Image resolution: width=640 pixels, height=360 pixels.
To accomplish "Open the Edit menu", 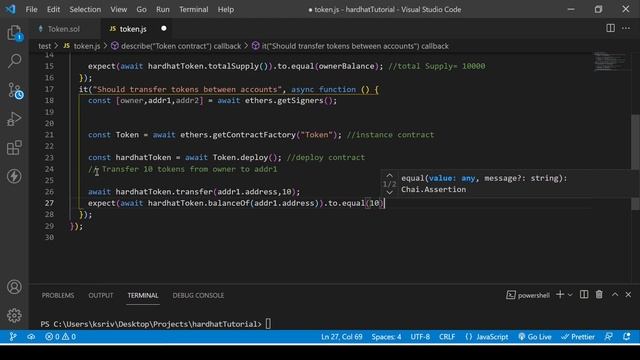I will coord(53,9).
